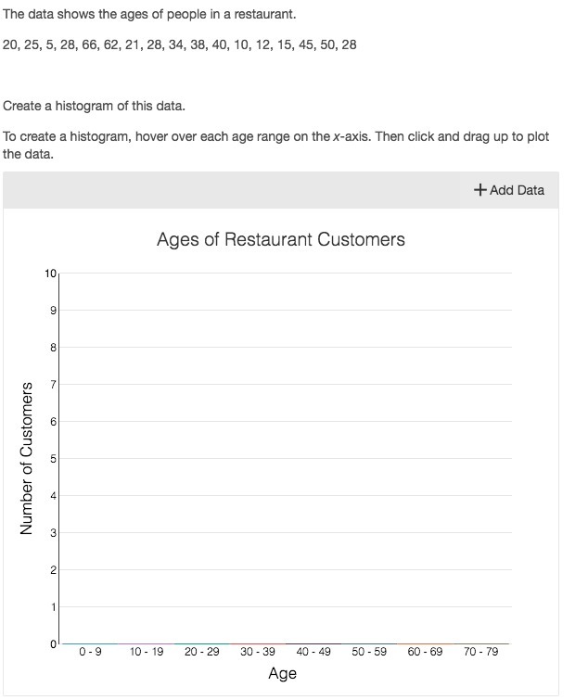Select the 50 - 59 age range label
The height and width of the screenshot is (700, 588).
click(x=369, y=652)
